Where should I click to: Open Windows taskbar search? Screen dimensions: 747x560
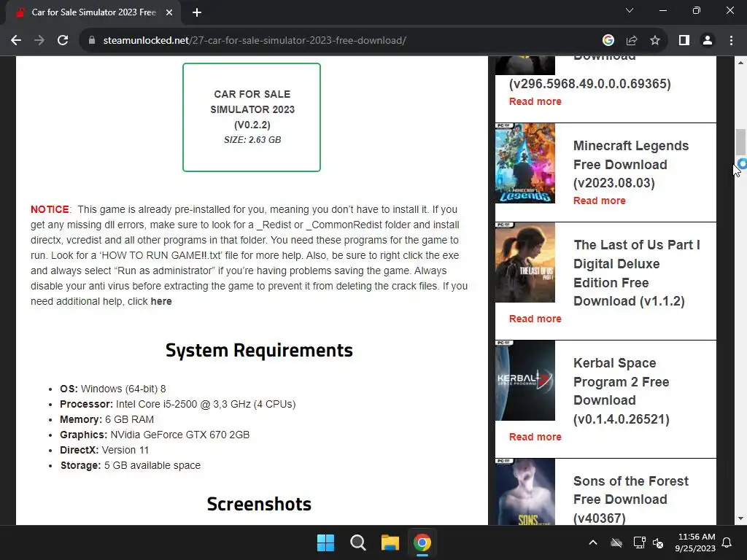(357, 542)
